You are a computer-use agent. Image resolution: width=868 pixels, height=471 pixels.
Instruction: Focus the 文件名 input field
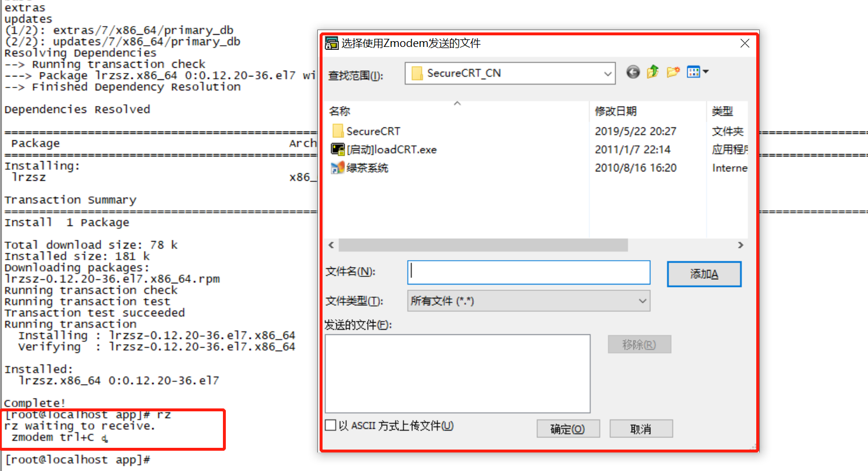(529, 272)
